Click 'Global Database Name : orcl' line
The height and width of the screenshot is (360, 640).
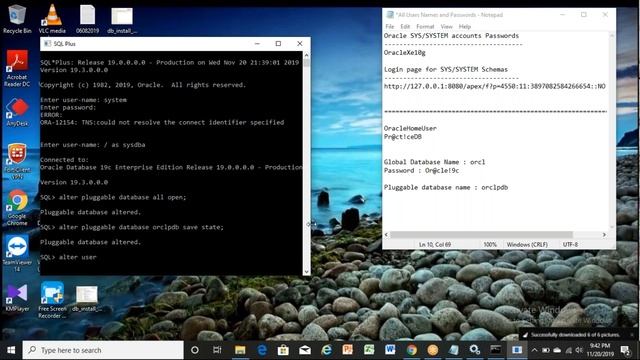434,162
